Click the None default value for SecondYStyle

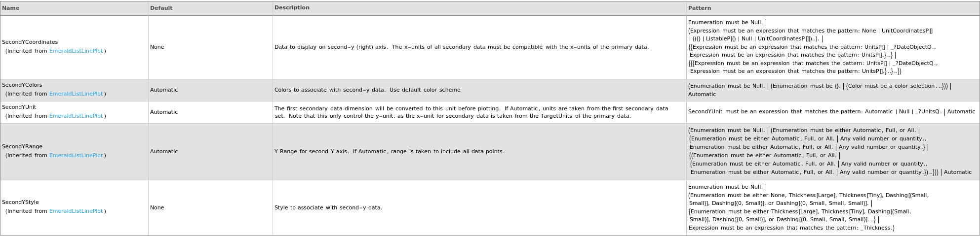[x=157, y=208]
